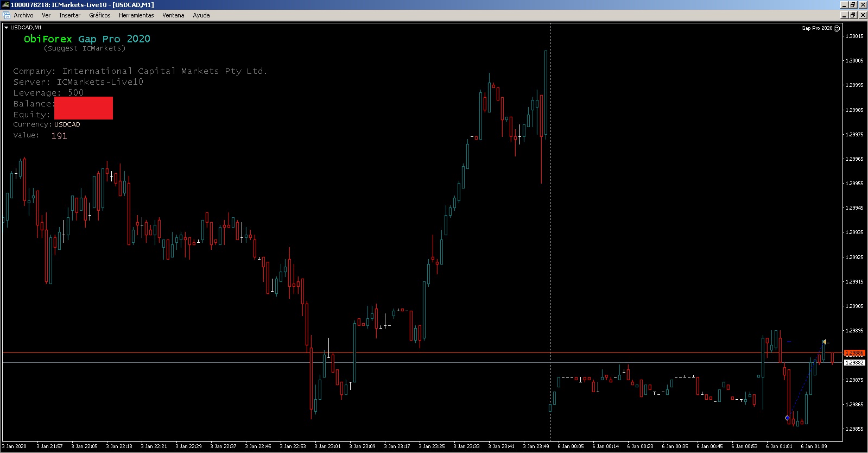This screenshot has width=868, height=453.
Task: Click the 'Leverage: 500' line
Action: click(48, 93)
